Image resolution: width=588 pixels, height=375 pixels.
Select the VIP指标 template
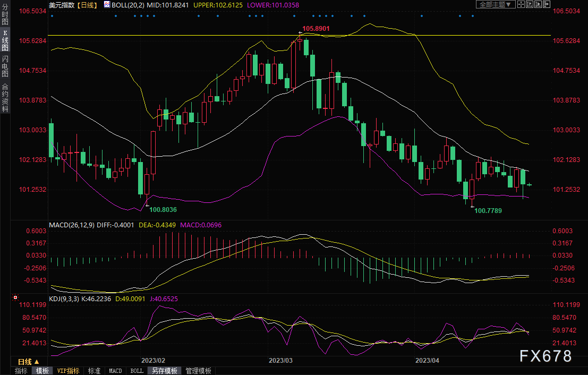coord(68,371)
